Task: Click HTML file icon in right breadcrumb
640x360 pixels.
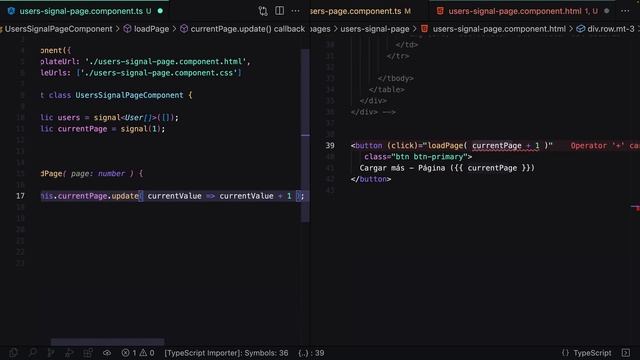Action: 424,29
